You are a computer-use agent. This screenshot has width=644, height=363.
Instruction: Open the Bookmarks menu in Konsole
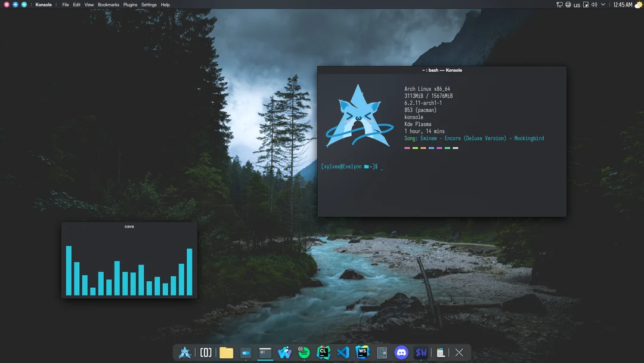tap(107, 4)
